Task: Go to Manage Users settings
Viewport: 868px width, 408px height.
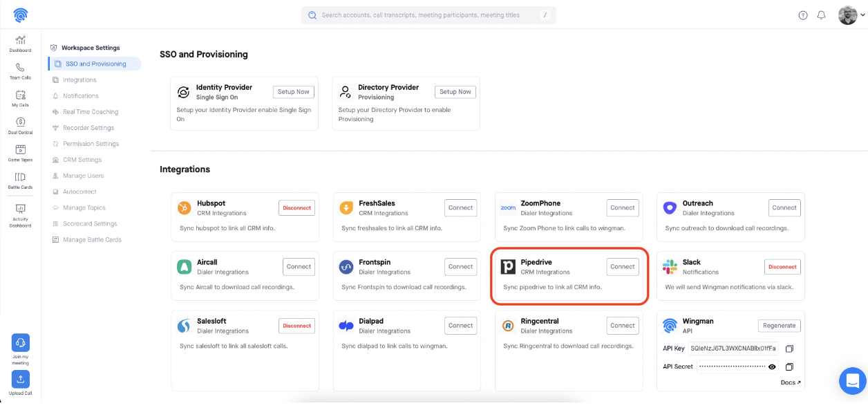Action: [83, 176]
